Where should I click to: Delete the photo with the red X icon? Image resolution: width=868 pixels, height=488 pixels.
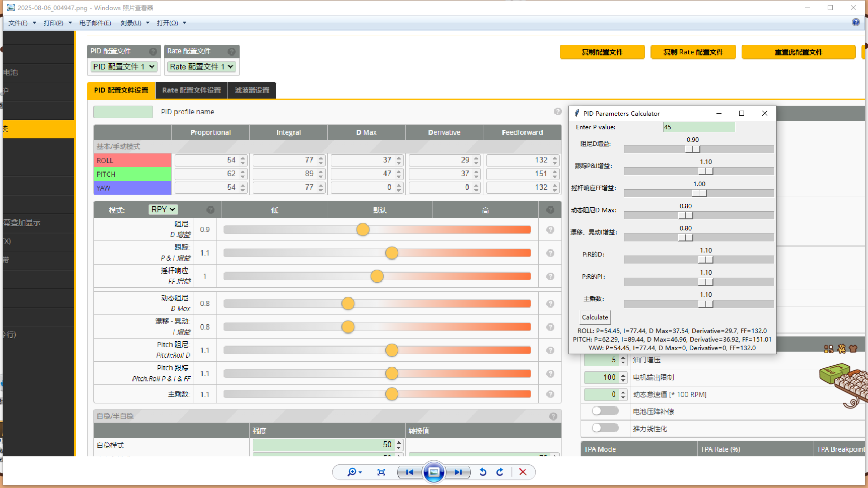(523, 472)
